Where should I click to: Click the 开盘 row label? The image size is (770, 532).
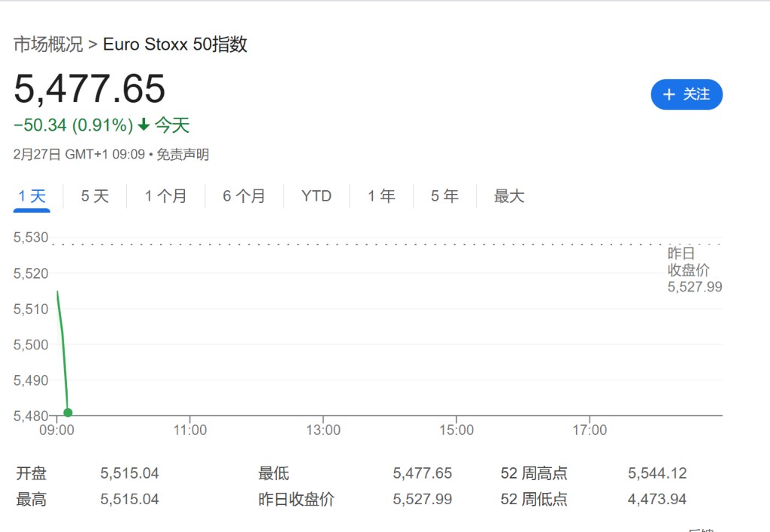tap(32, 473)
